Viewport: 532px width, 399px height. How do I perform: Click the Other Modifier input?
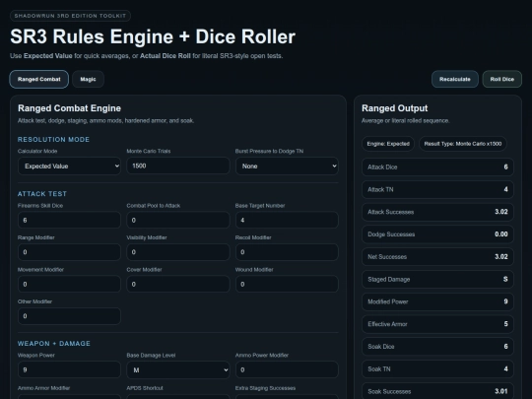[x=69, y=316]
